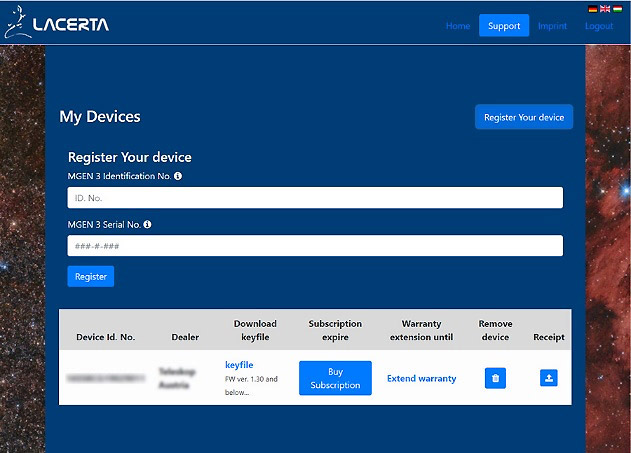Select the Subscription expire column header
This screenshot has width=631, height=453.
(335, 330)
